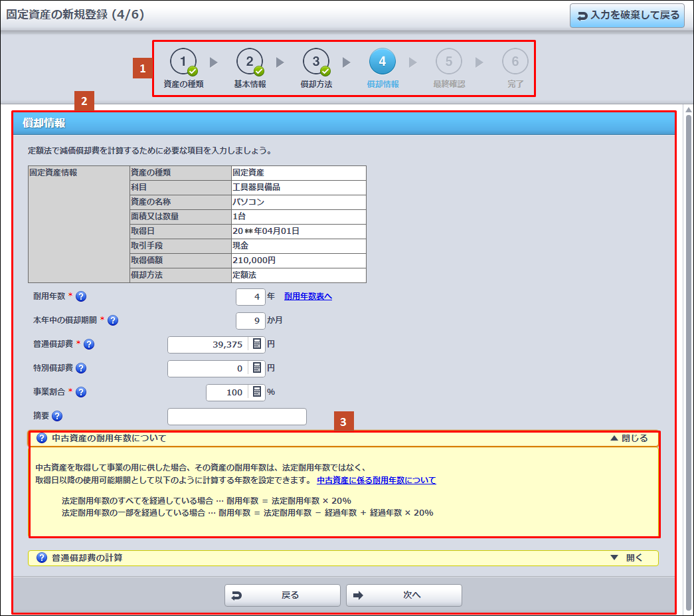Collapse the 中古資産の耐用年数について panel

coord(628,439)
